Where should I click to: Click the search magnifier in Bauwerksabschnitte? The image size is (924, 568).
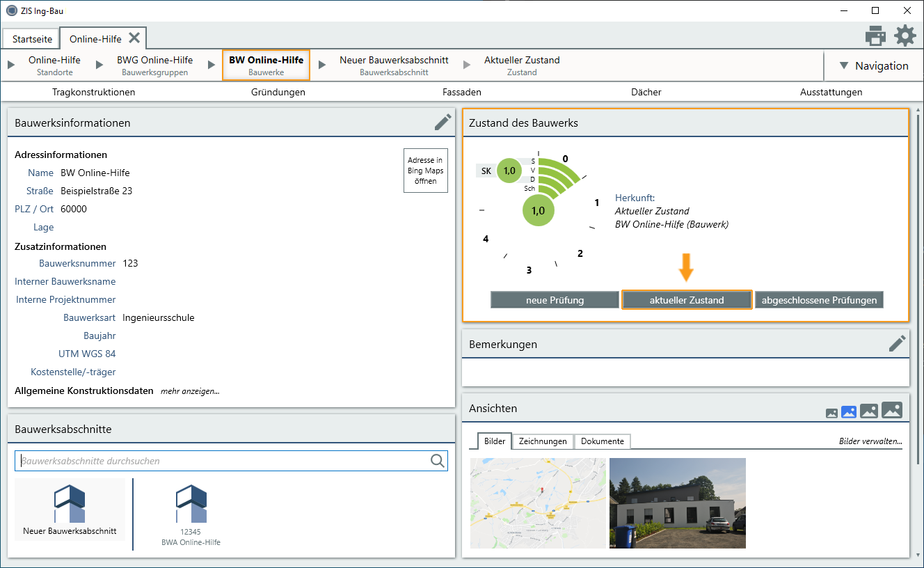437,461
